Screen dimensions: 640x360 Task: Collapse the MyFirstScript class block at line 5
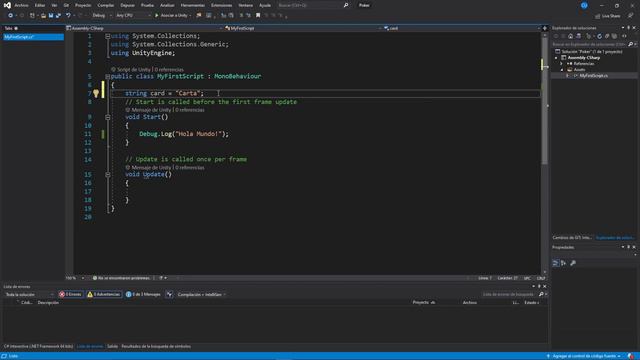click(108, 76)
